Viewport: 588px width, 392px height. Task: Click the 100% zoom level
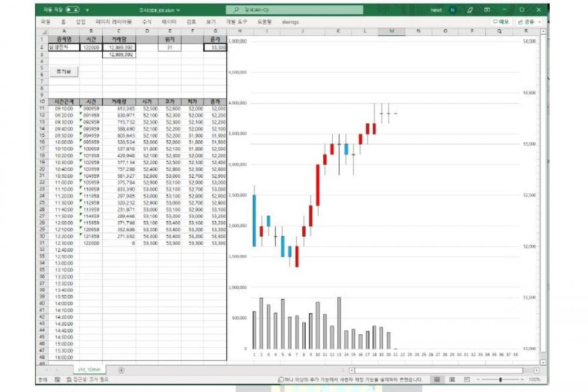click(534, 380)
